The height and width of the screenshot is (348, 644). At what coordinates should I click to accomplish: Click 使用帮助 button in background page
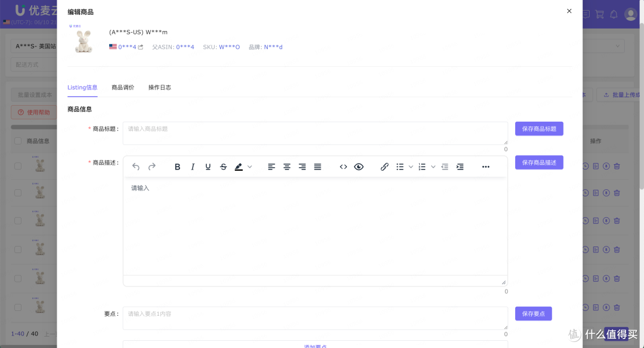(x=33, y=112)
